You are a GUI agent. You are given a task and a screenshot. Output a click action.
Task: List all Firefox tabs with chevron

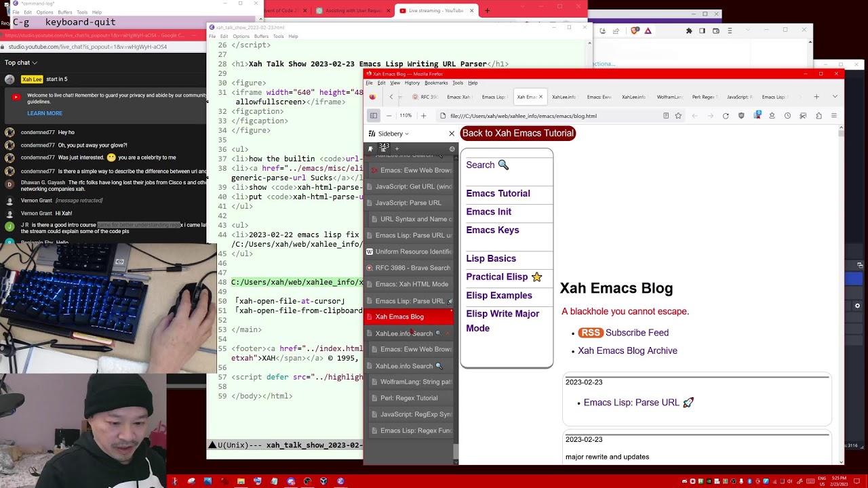[835, 97]
